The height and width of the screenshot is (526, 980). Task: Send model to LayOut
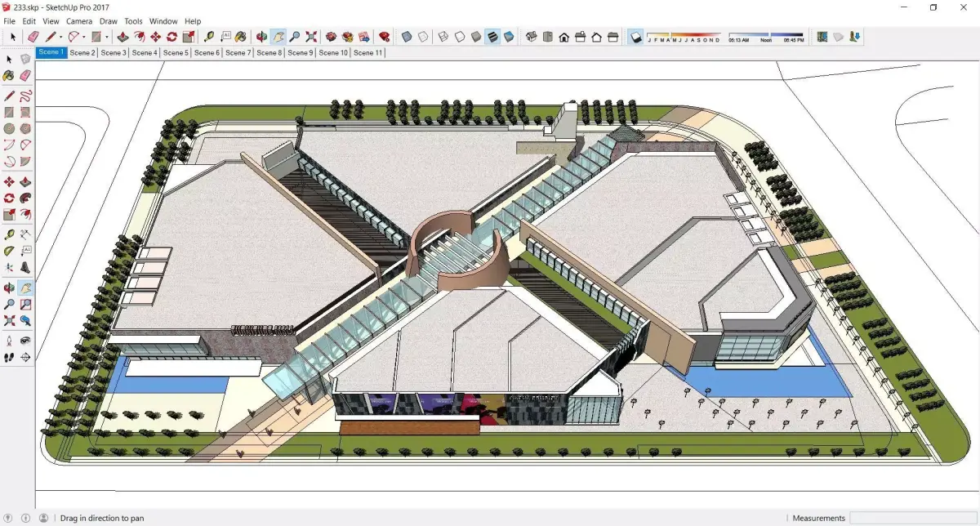click(x=363, y=37)
